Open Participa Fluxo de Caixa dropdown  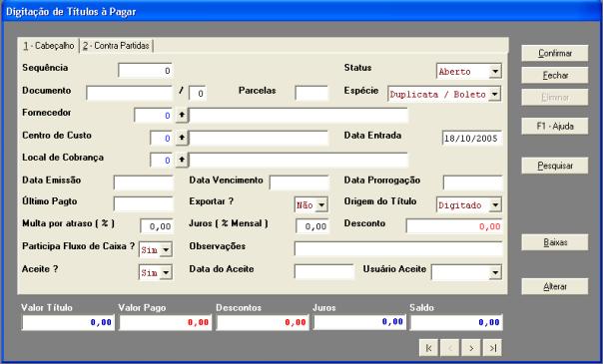point(166,249)
